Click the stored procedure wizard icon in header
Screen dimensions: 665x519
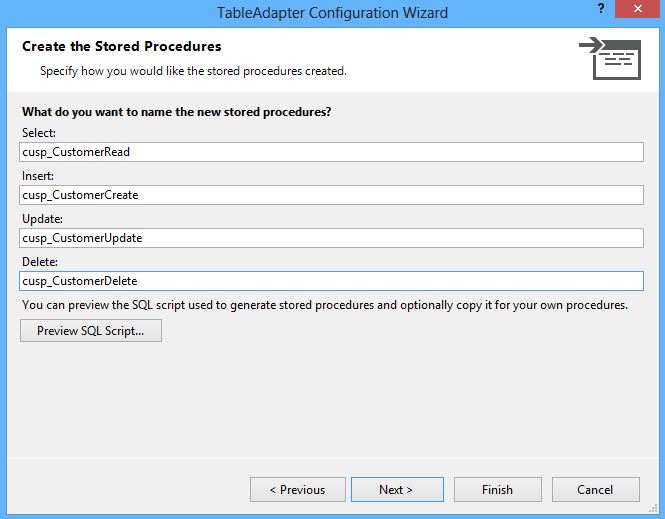point(609,58)
